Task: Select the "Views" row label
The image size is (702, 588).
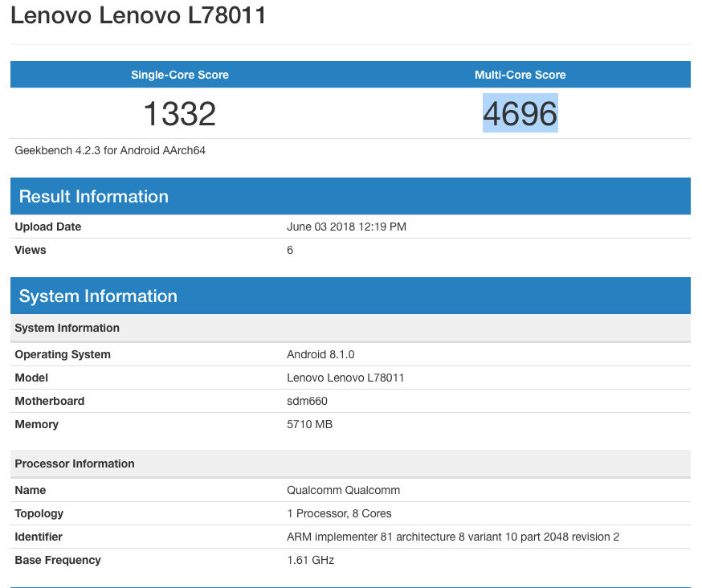Action: pyautogui.click(x=31, y=250)
